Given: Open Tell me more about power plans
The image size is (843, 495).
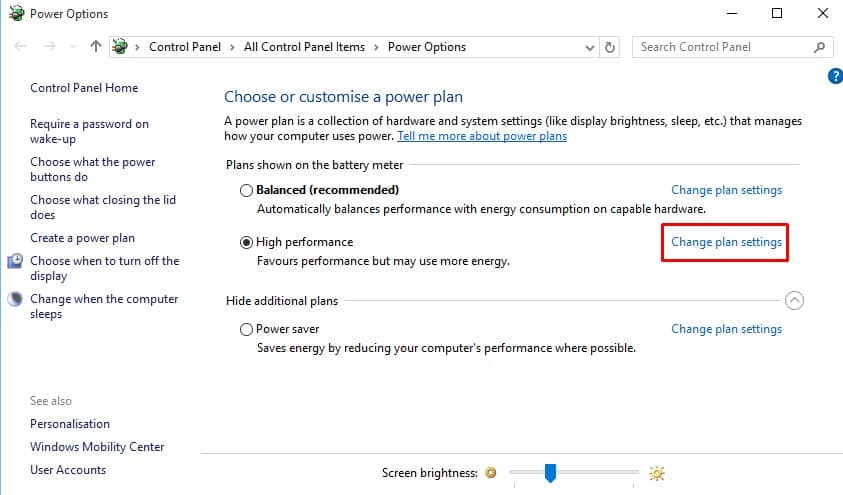Looking at the screenshot, I should tap(482, 136).
